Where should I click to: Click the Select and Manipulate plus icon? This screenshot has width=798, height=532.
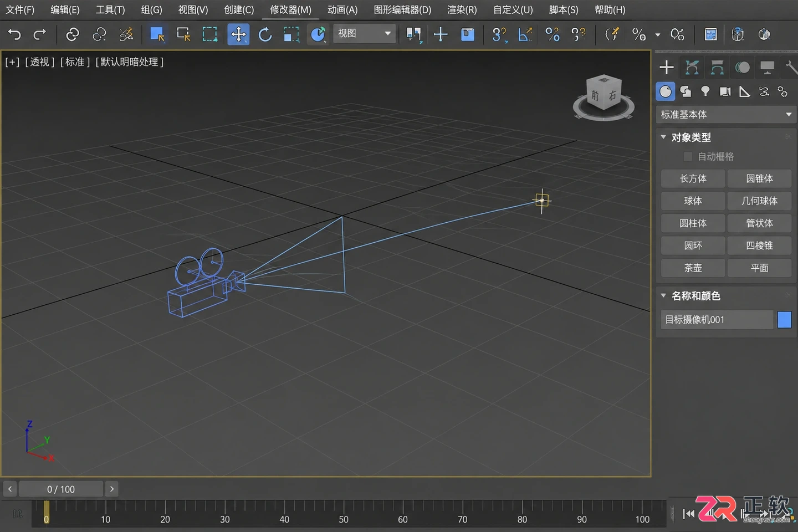(441, 34)
